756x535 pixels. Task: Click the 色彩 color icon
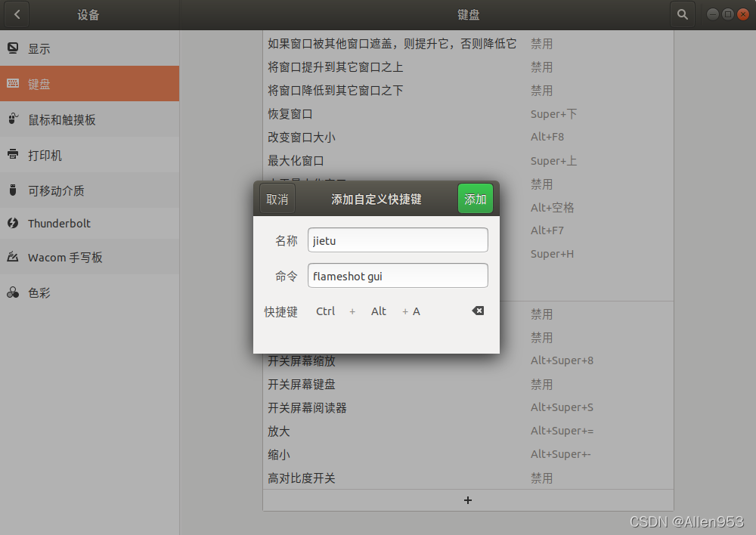click(x=13, y=292)
